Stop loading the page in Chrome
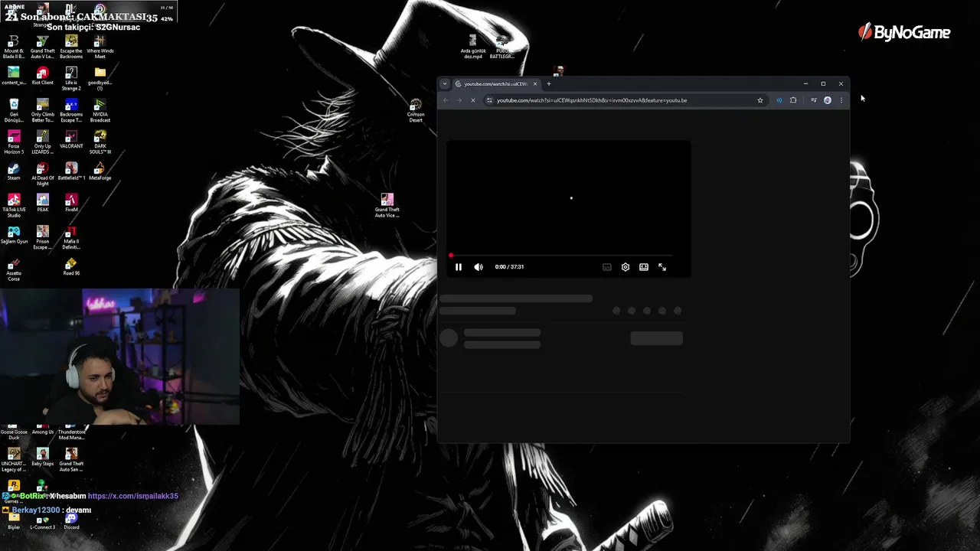Viewport: 980px width, 551px height. pyautogui.click(x=472, y=100)
